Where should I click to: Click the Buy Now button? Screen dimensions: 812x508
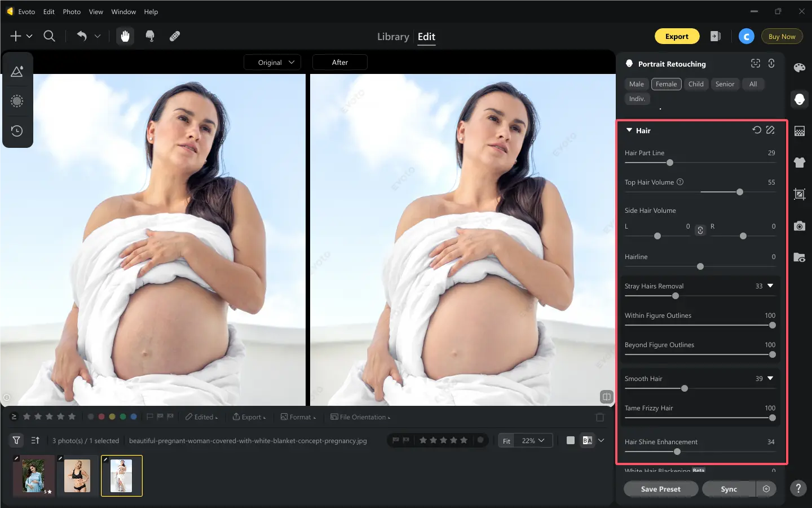tap(782, 36)
